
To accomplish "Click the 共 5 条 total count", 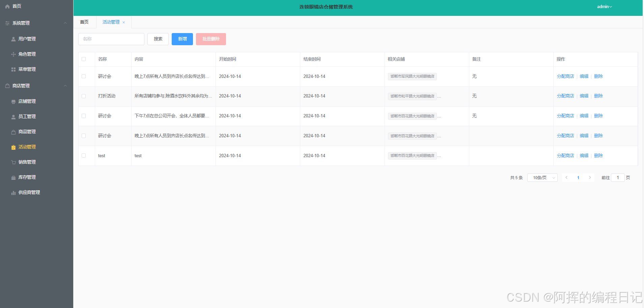I will coord(516,177).
